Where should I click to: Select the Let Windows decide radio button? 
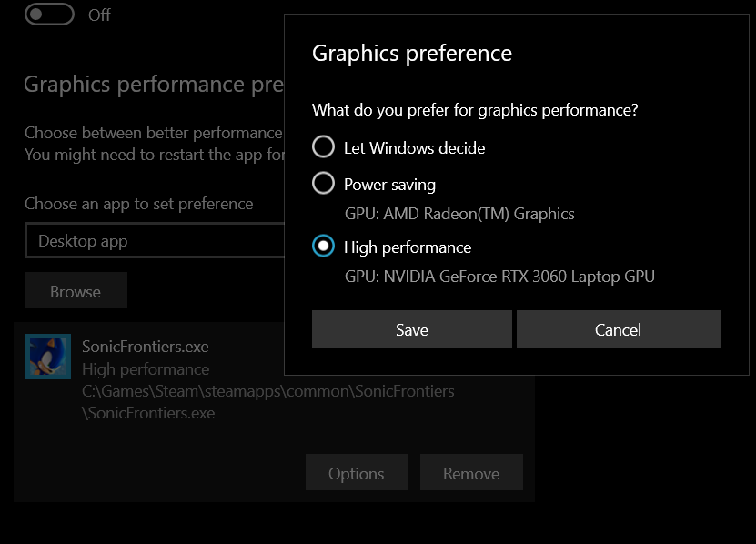[x=324, y=147]
